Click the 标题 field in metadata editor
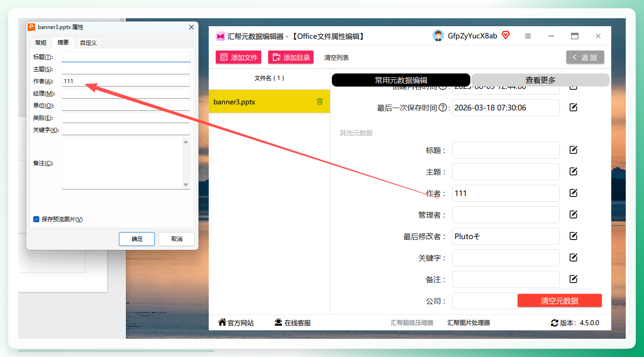The width and height of the screenshot is (644, 357). [506, 150]
